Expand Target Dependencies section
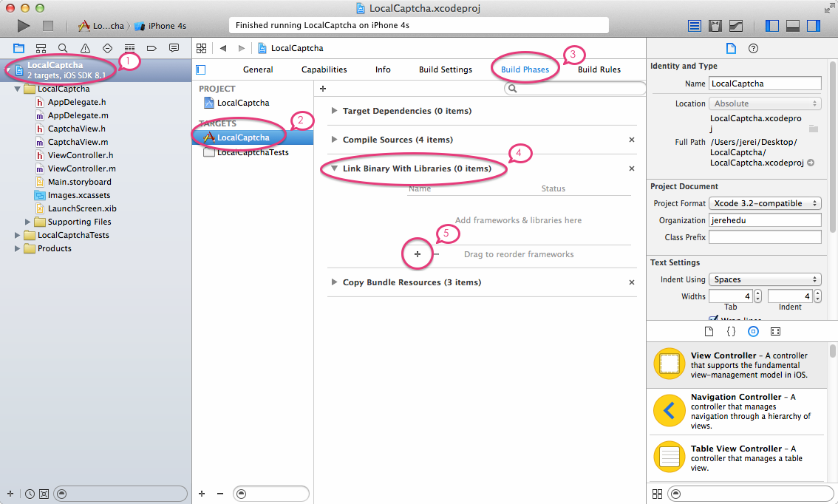Viewport: 838px width, 504px height. [x=334, y=111]
